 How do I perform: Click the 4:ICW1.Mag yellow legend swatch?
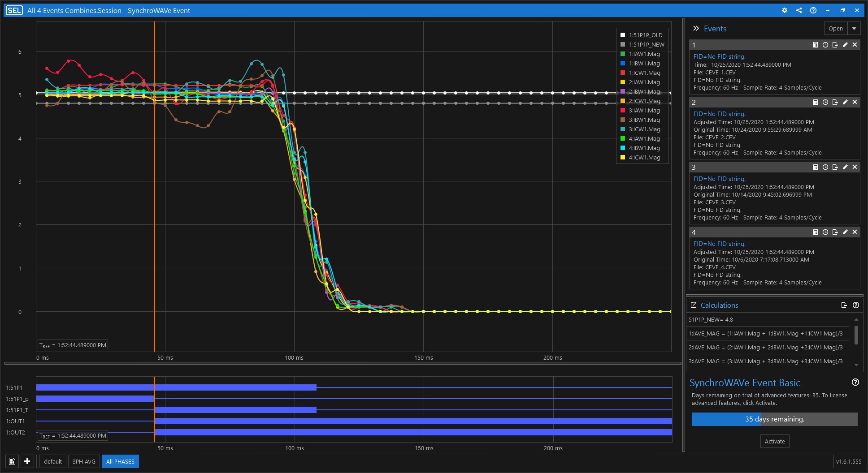[x=623, y=157]
